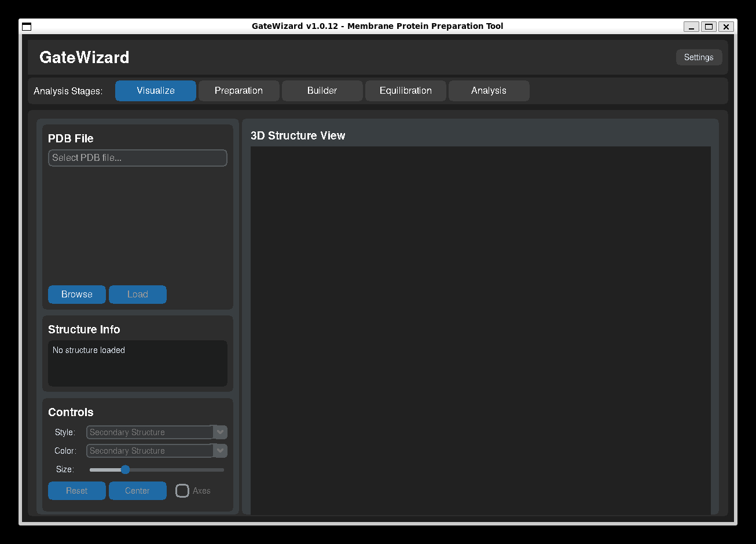Click the window icon in the titlebar
756x544 pixels.
pyautogui.click(x=26, y=26)
